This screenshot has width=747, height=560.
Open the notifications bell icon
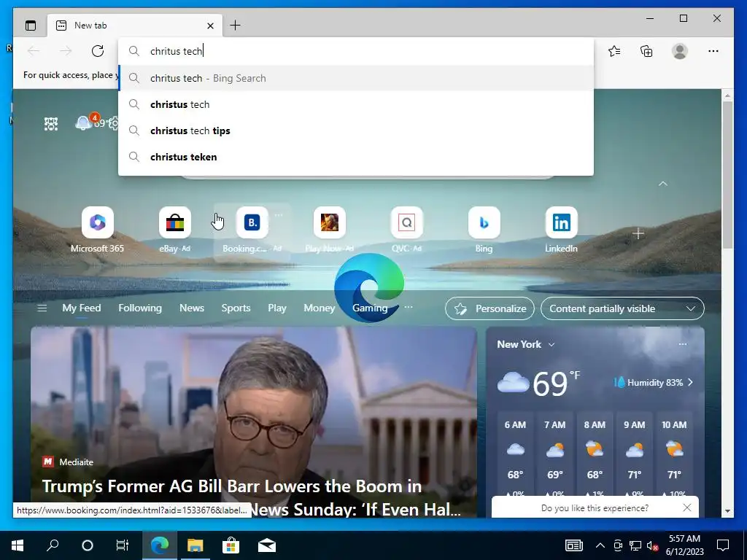click(83, 122)
